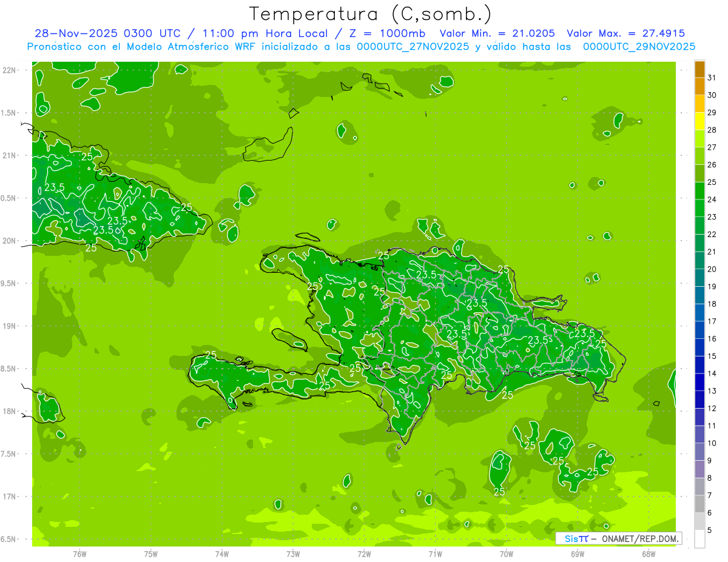728x562 pixels.
Task: Click "Pronostico con el Modelo Atmosferico WRF" text
Action: pos(142,47)
